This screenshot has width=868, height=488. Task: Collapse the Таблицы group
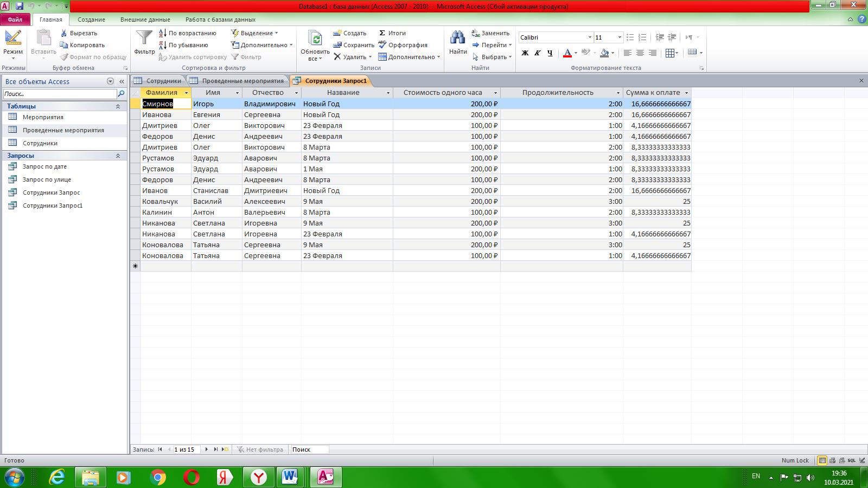point(118,106)
